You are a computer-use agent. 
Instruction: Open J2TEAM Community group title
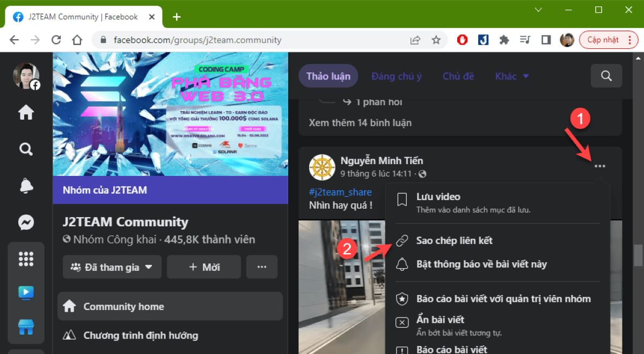126,222
